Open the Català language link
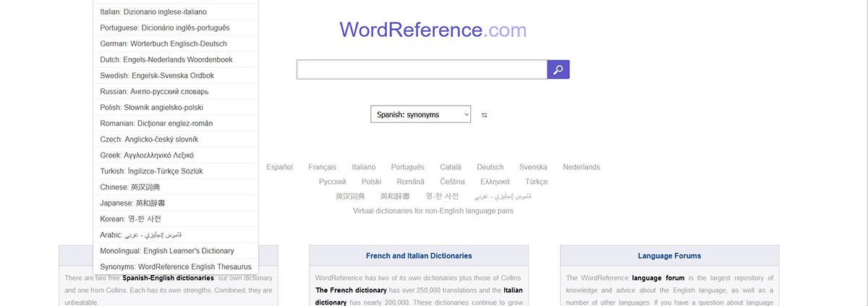This screenshot has height=306, width=868. (x=451, y=167)
